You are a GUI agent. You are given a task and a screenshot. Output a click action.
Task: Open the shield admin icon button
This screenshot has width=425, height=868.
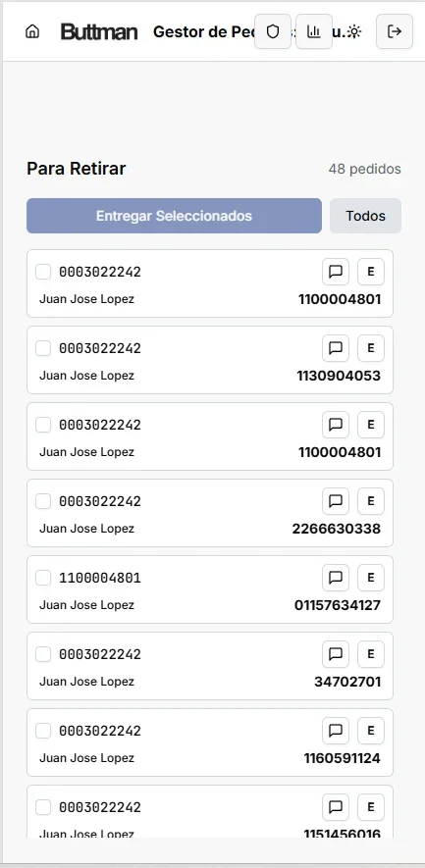pos(273,31)
